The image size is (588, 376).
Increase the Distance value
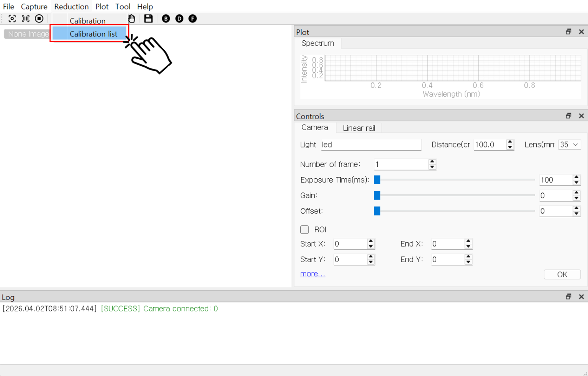510,142
